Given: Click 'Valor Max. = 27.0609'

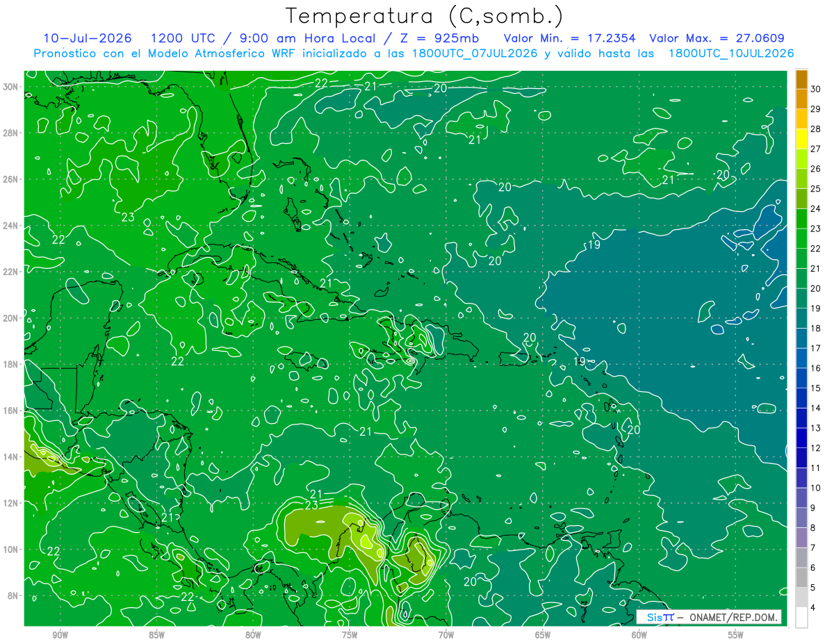Looking at the screenshot, I should [717, 39].
